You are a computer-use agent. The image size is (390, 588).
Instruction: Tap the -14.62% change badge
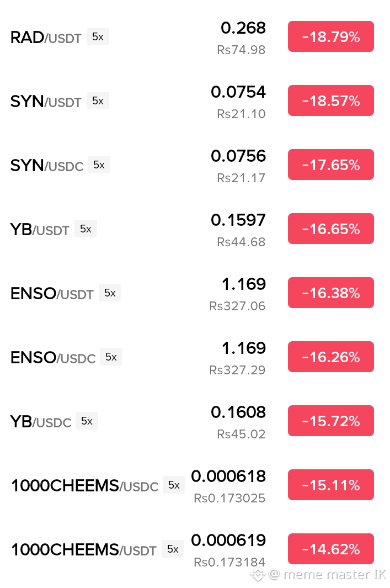click(331, 549)
